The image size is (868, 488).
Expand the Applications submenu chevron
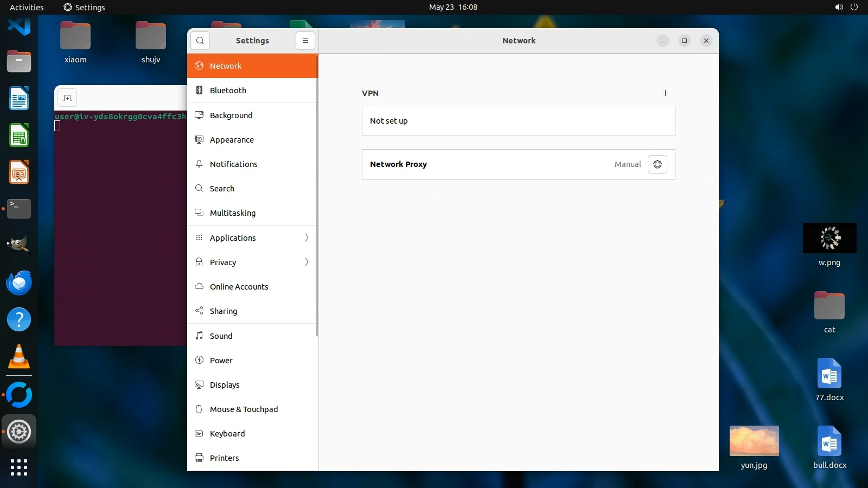click(307, 238)
